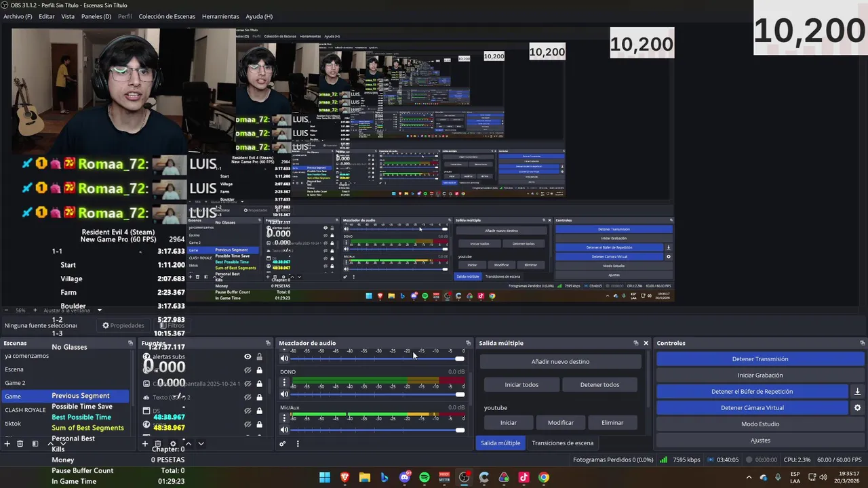Open the Colección de Escenas menu
The image size is (868, 488).
[x=167, y=16]
